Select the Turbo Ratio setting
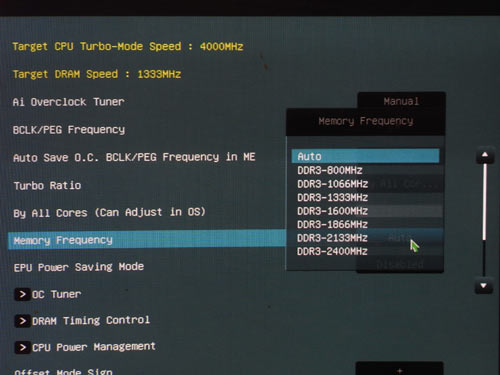The width and height of the screenshot is (500, 375). [x=47, y=185]
